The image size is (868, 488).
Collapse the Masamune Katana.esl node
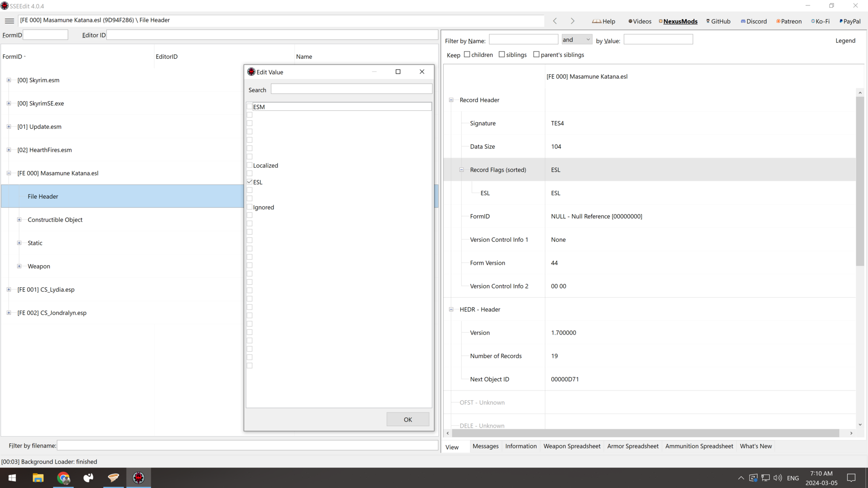click(x=9, y=173)
